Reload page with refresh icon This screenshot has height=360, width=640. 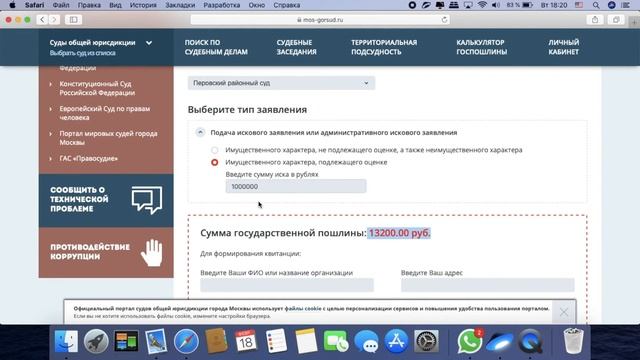point(444,20)
